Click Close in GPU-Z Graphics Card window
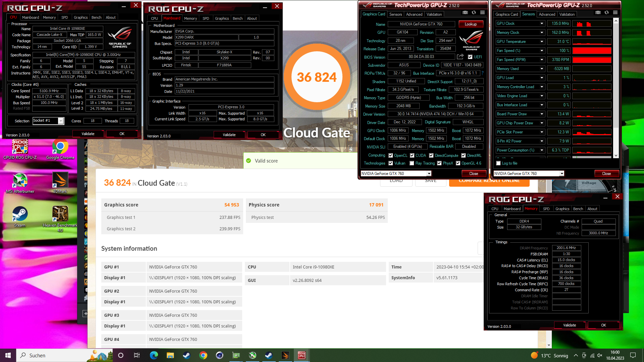The width and height of the screenshot is (644, 362). pos(474,174)
